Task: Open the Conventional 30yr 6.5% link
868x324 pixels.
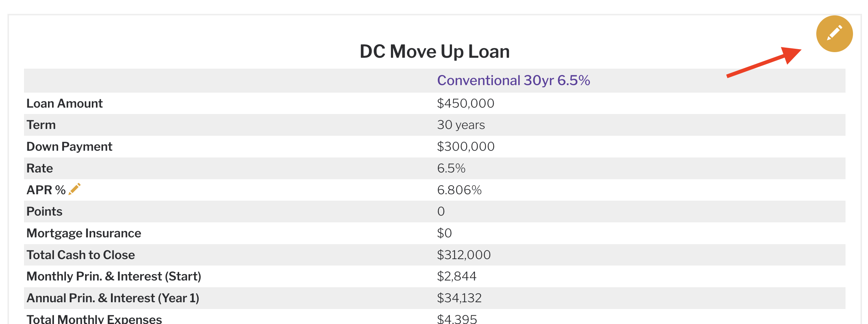Action: [513, 80]
